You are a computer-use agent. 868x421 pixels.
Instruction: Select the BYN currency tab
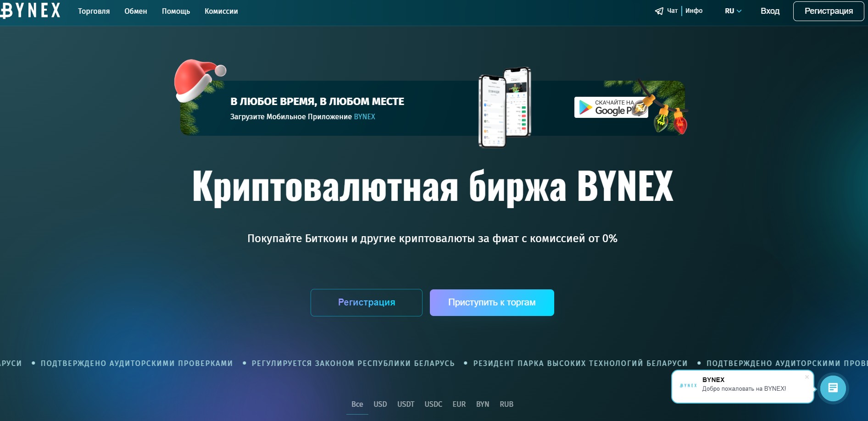coord(482,404)
